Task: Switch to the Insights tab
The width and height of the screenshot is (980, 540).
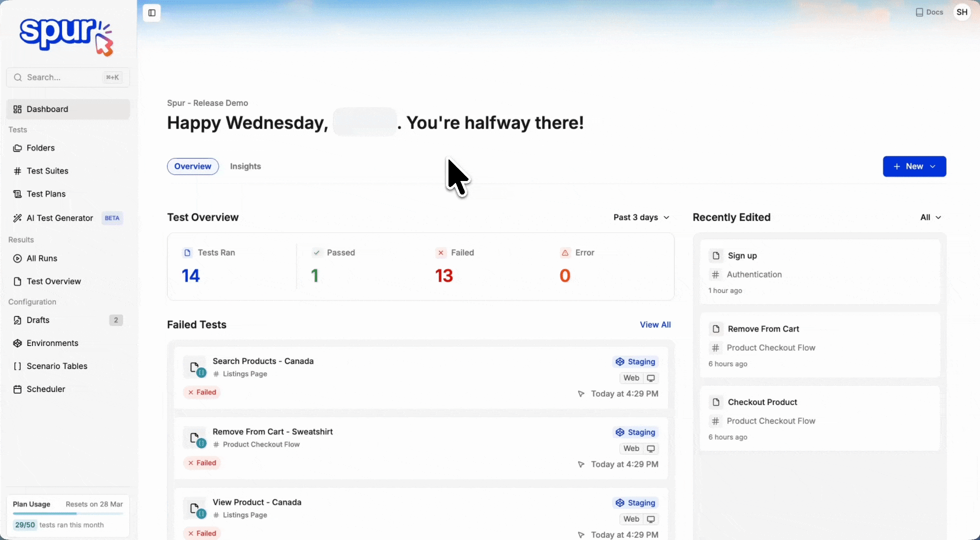Action: [245, 166]
